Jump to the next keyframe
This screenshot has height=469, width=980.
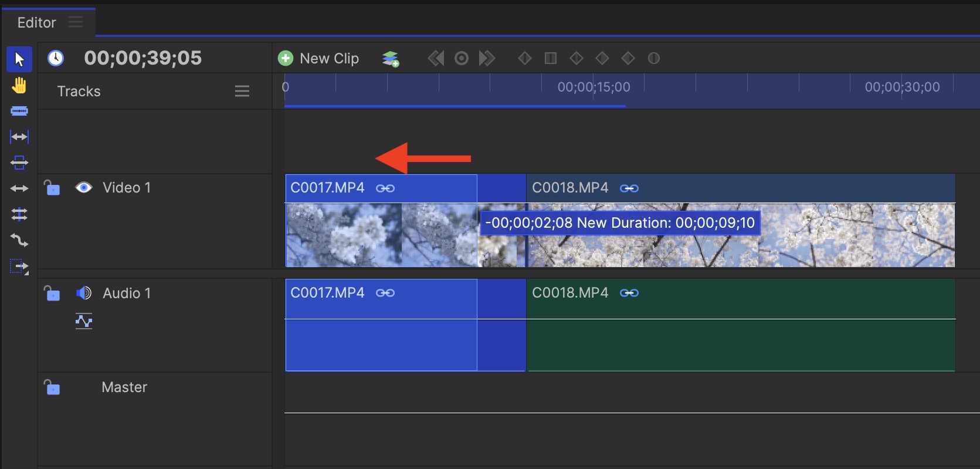coord(487,58)
